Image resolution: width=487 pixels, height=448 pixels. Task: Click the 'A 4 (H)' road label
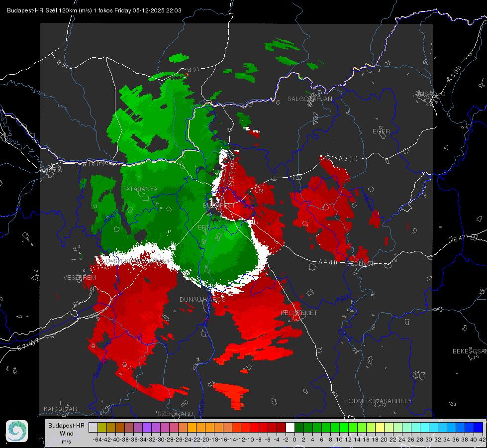(x=328, y=262)
